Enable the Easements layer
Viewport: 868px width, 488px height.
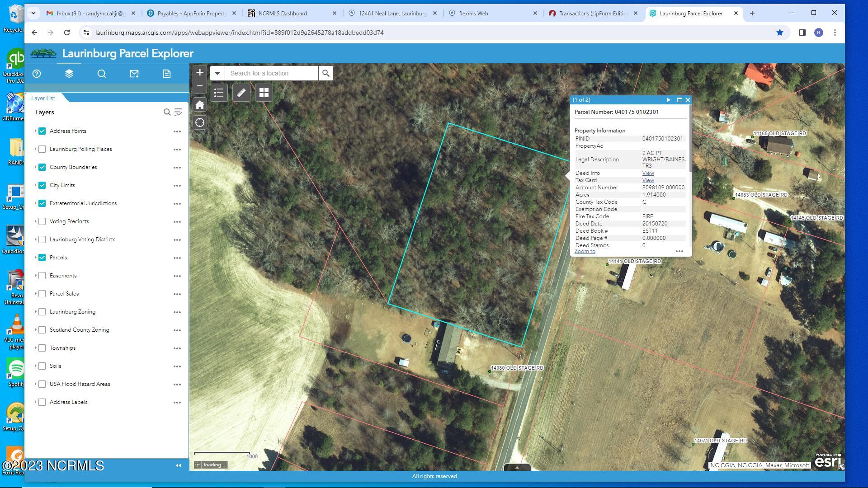point(42,276)
